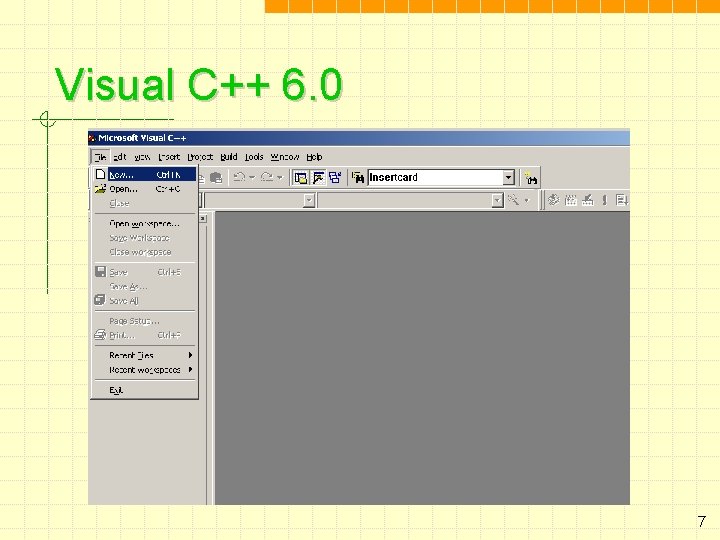Open the Window menu

[x=285, y=157]
